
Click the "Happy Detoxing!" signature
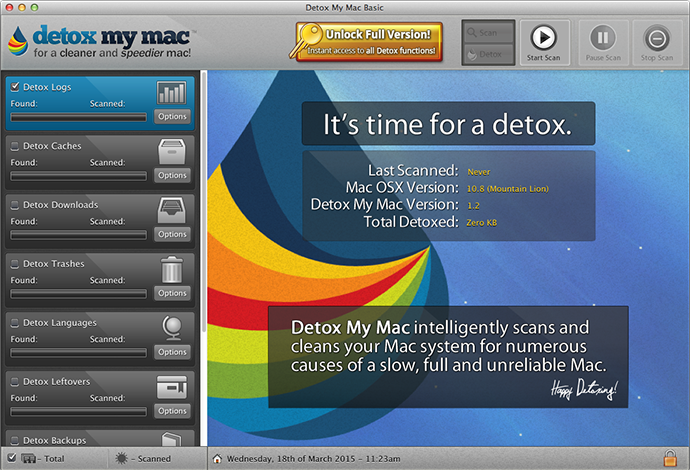pos(584,389)
